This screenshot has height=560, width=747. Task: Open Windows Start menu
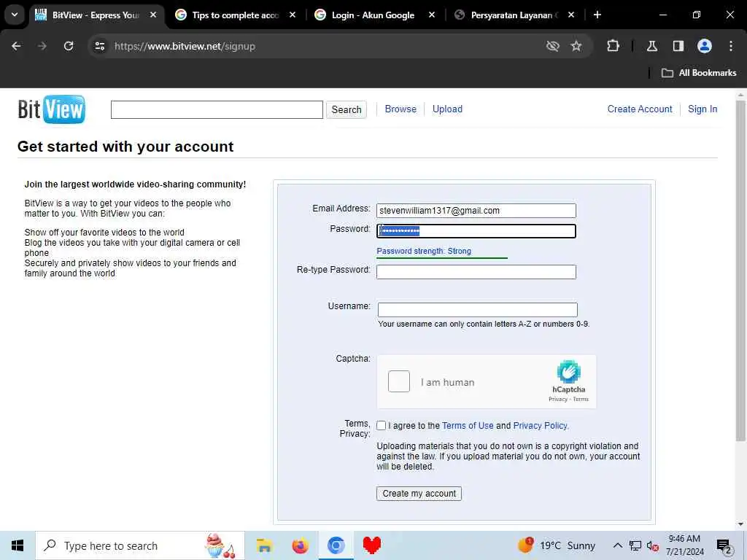(x=18, y=545)
